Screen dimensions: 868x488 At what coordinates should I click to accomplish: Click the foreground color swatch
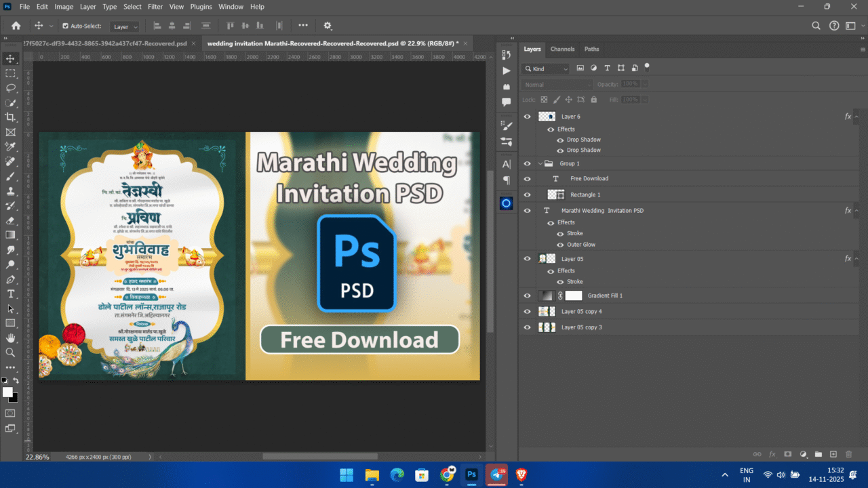pyautogui.click(x=7, y=392)
